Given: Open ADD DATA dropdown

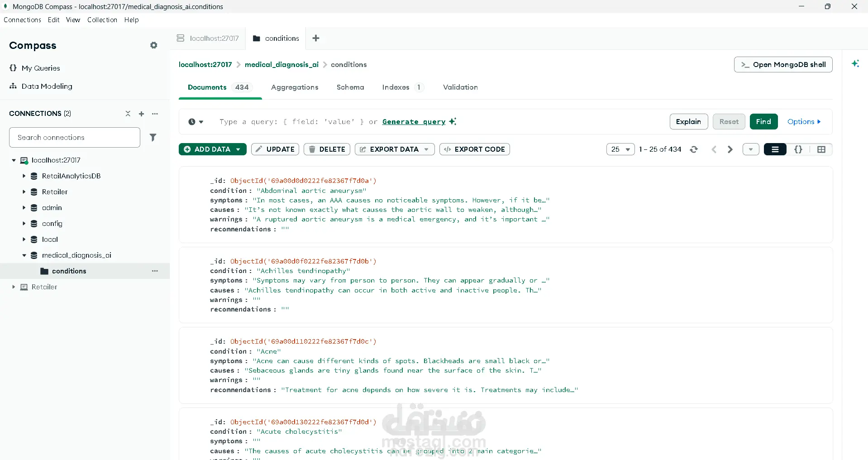Looking at the screenshot, I should [x=213, y=149].
